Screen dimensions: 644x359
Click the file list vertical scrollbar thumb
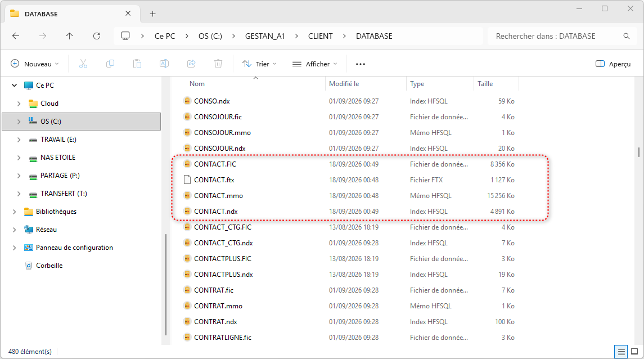[x=639, y=152]
